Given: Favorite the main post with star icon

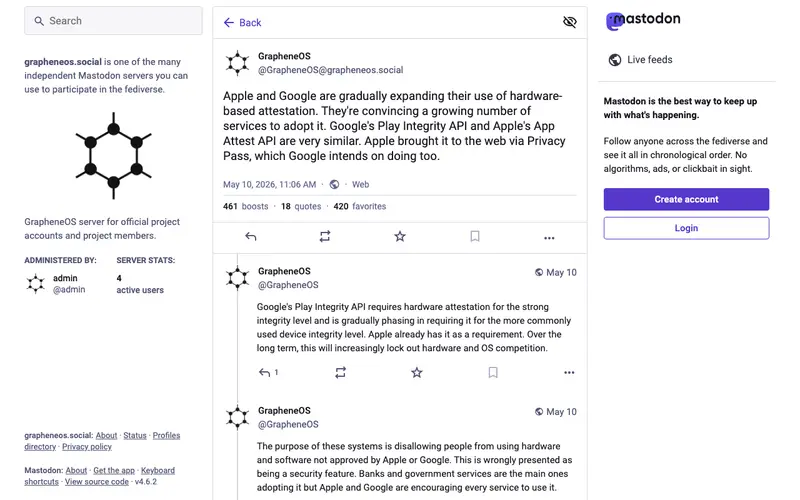Looking at the screenshot, I should (x=400, y=236).
